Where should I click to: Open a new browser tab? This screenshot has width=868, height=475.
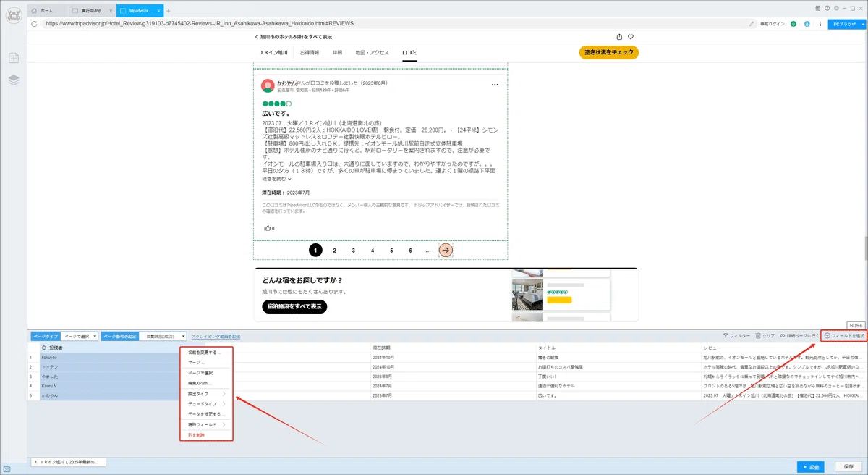(168, 11)
